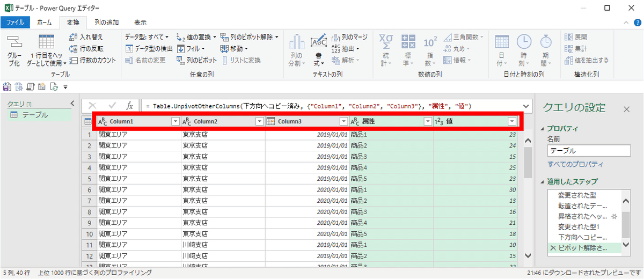Click the refresh icon in the quick access toolbar
The height and width of the screenshot is (279, 644).
coord(53,86)
